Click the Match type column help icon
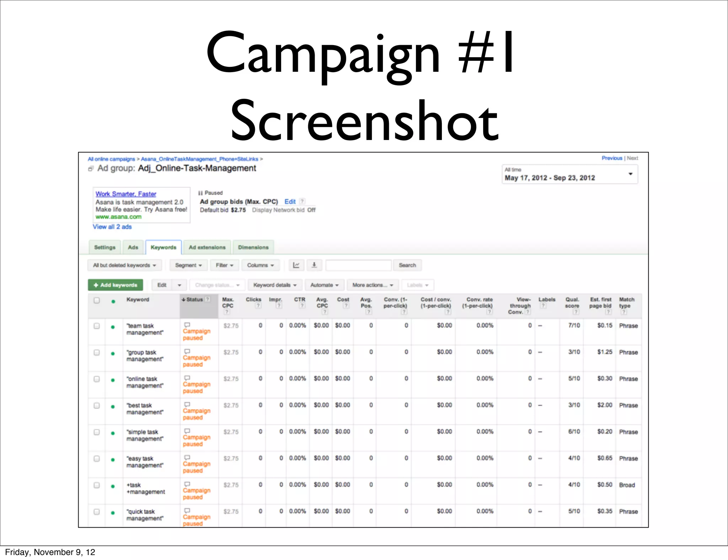Screen dimensions: 728x560 click(624, 312)
